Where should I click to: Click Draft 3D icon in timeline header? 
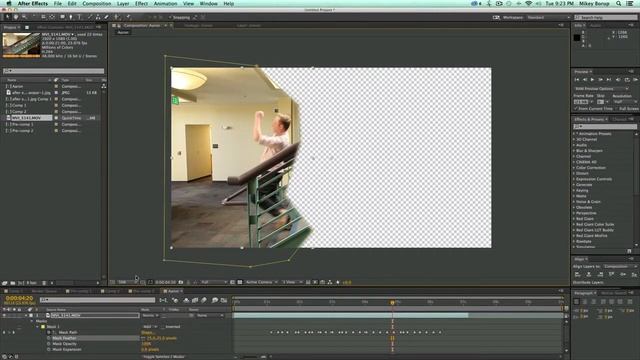[x=175, y=300]
